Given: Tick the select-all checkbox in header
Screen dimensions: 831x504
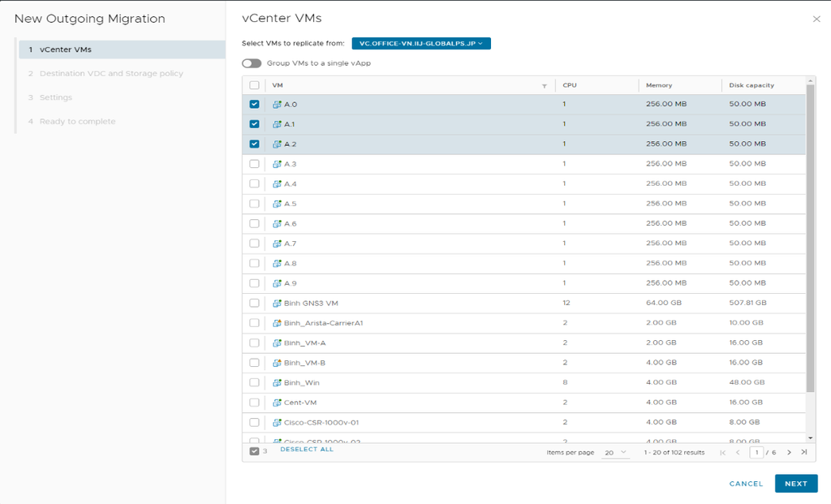Looking at the screenshot, I should click(255, 85).
